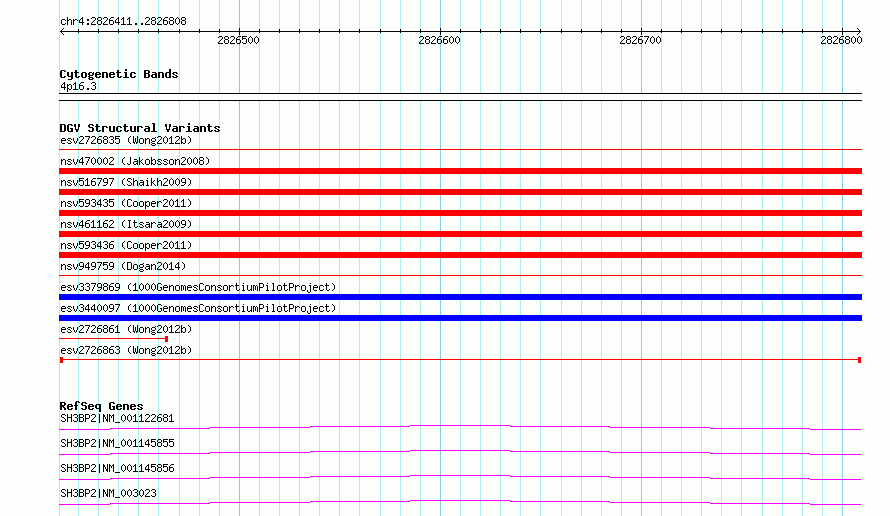The image size is (890, 516).
Task: Click the red bar under nsv593436
Action: [460, 255]
